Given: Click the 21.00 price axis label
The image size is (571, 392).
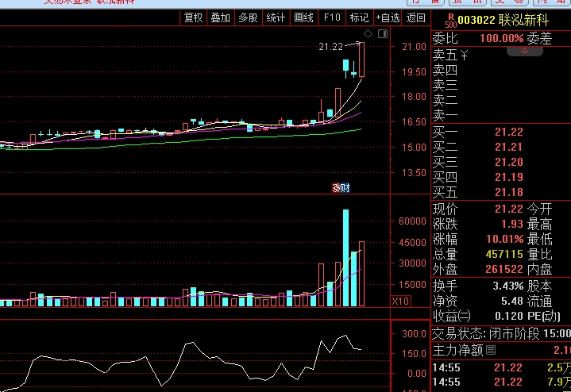Looking at the screenshot, I should (x=414, y=47).
